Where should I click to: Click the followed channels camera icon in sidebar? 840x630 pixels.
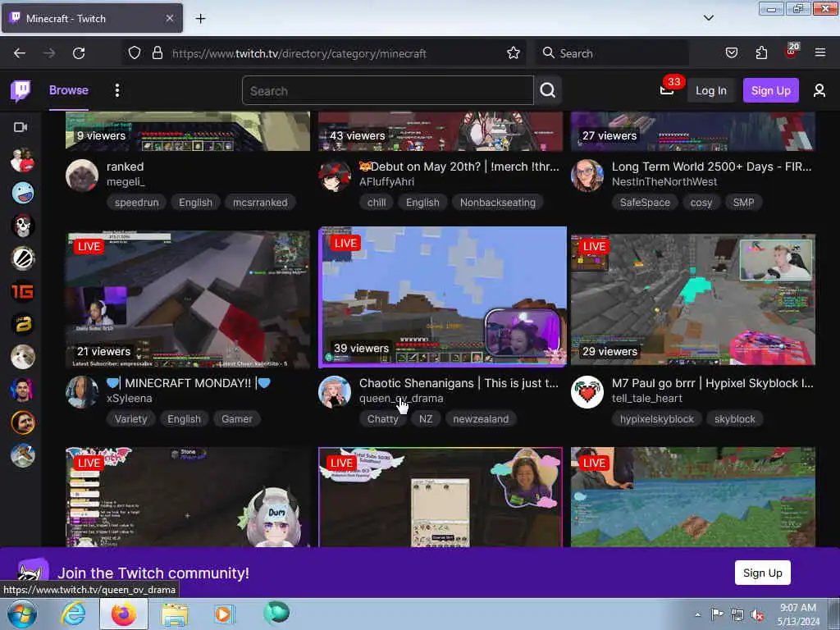21,127
